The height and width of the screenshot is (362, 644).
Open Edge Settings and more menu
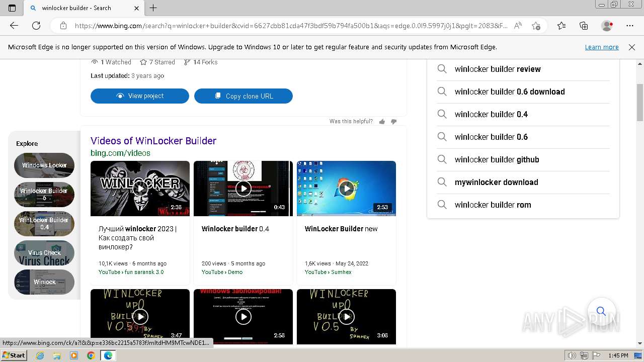click(x=630, y=26)
